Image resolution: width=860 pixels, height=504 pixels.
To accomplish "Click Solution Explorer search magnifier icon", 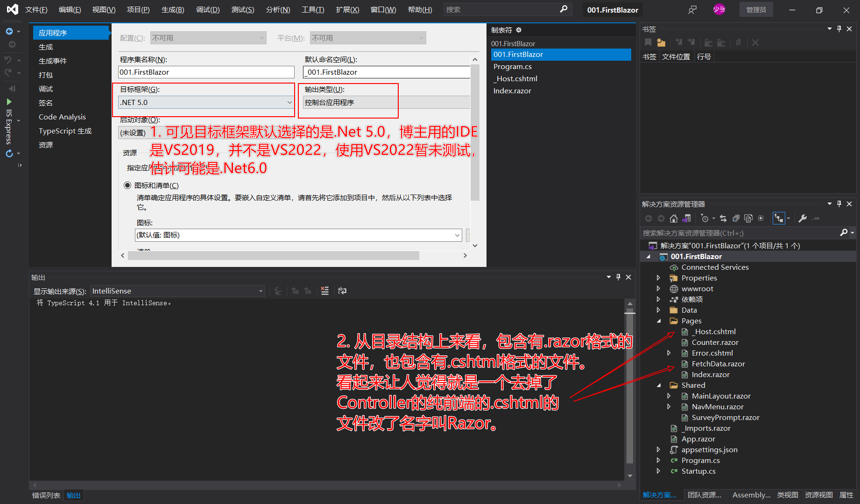I will pyautogui.click(x=844, y=232).
